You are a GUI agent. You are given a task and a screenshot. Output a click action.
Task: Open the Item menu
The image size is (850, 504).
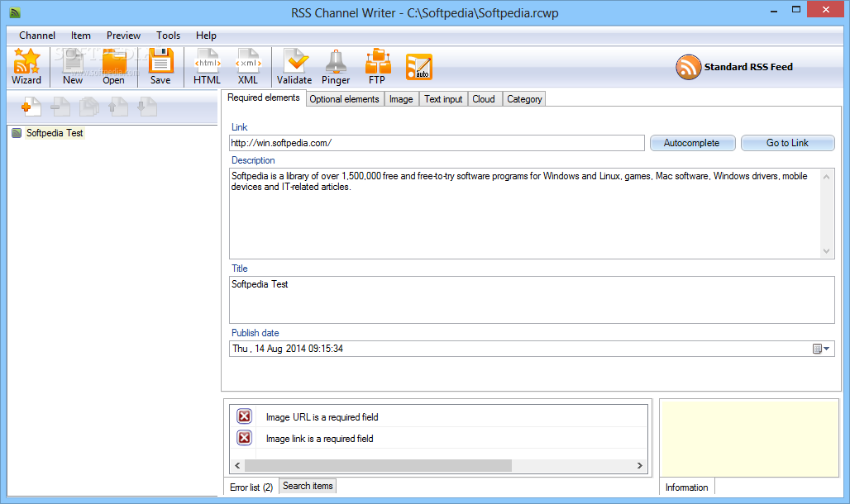coord(81,36)
